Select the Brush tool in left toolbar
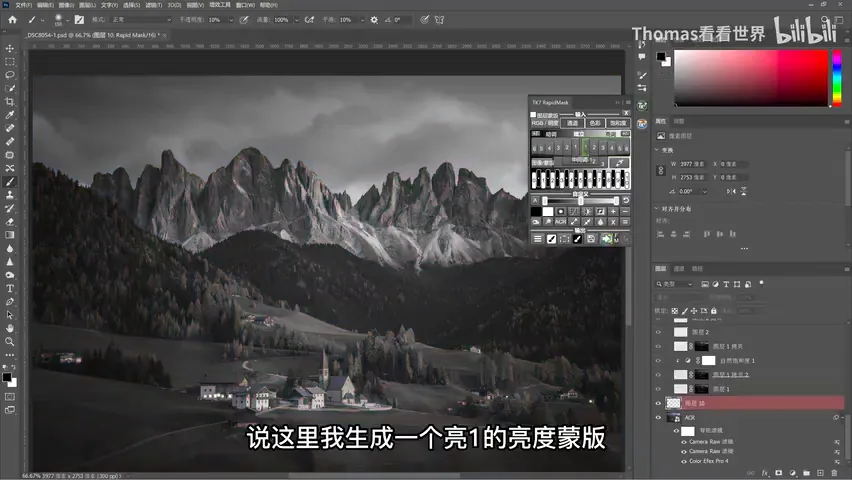Screen dimensions: 852x480 coord(10,182)
